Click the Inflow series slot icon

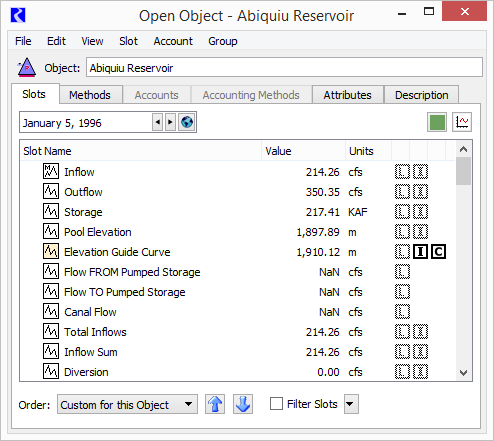[x=51, y=171]
